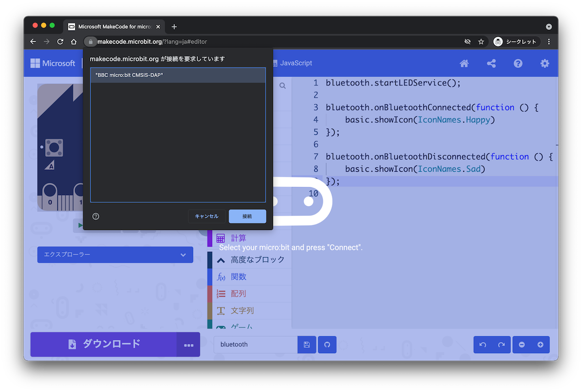Screen dimensions: 582x392
Task: Open the 計算 category
Action: (249, 238)
